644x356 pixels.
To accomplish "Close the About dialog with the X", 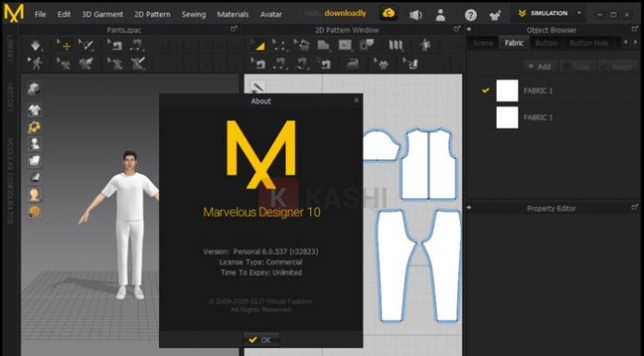I will click(356, 101).
